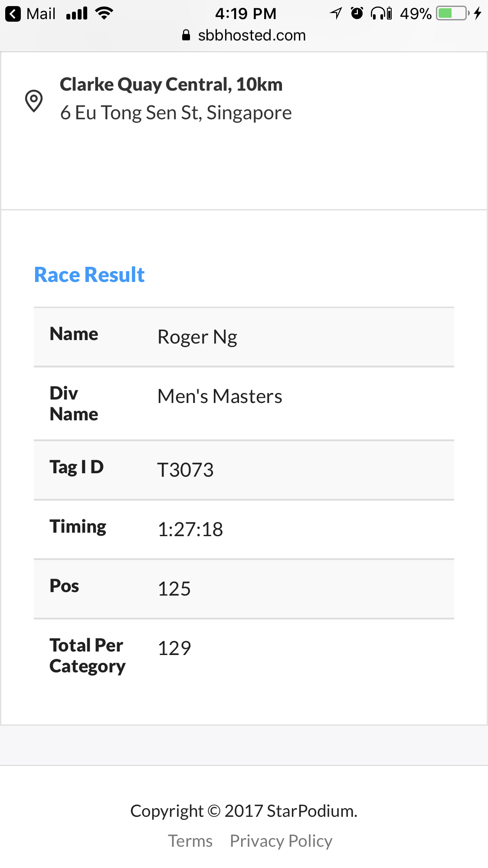
Task: Select the Men's Masters division row
Action: point(244,403)
